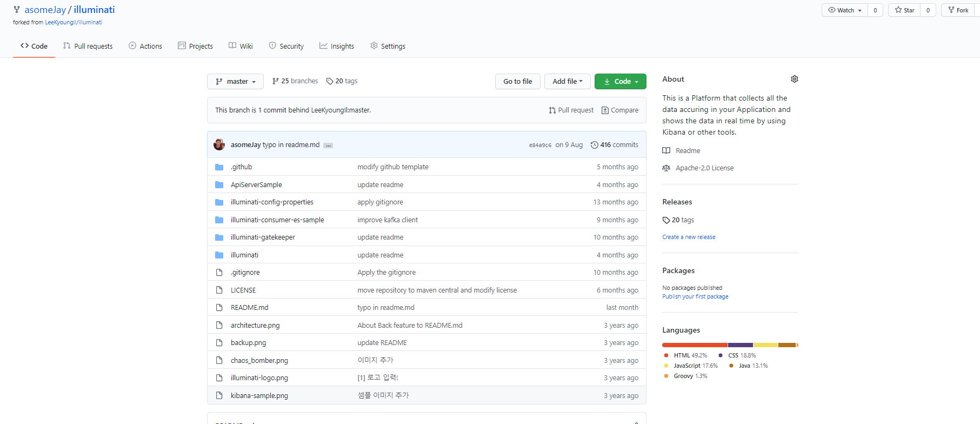Open the illuminati repository name link
The width and height of the screenshot is (980, 424).
coord(94,10)
